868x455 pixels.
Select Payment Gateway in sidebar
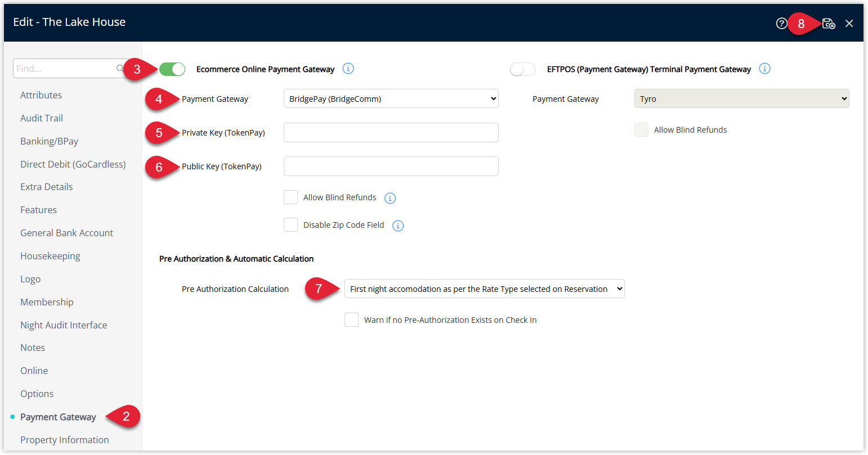[x=58, y=417]
